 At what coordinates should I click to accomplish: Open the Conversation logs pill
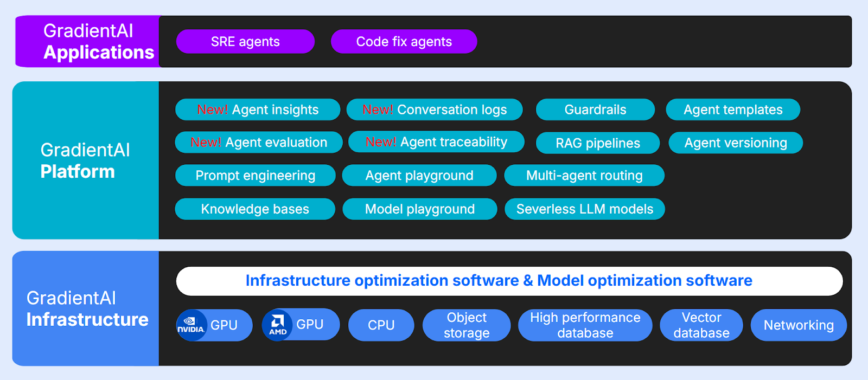click(435, 110)
